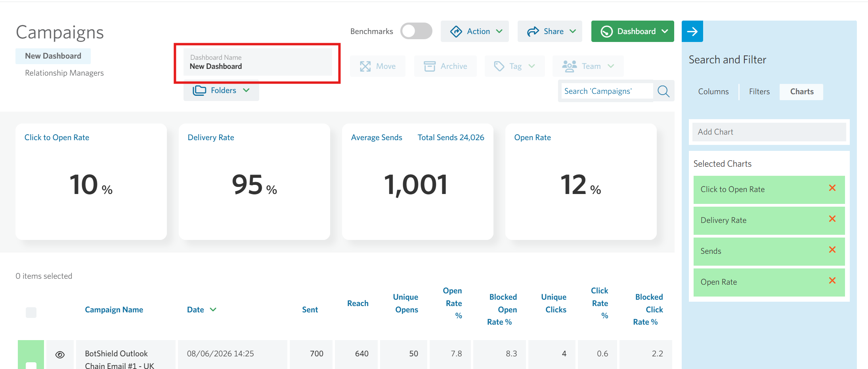Open BotShield Outlook Chain Email campaign
This screenshot has width=868, height=369.
click(x=119, y=359)
